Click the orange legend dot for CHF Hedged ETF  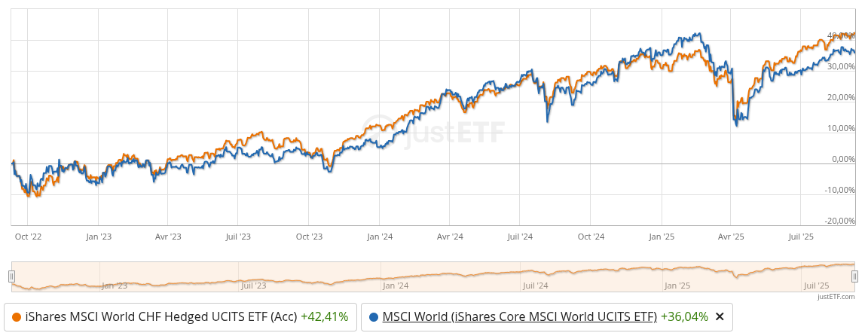[17, 316]
